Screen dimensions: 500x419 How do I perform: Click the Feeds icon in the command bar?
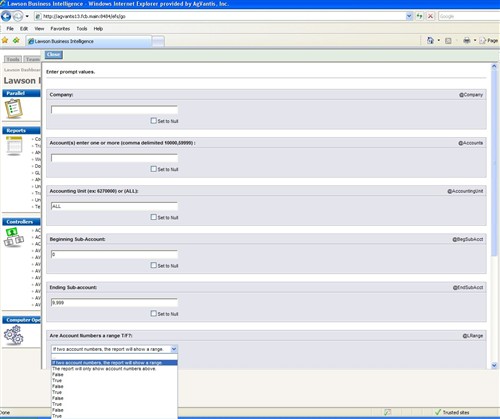[448, 41]
